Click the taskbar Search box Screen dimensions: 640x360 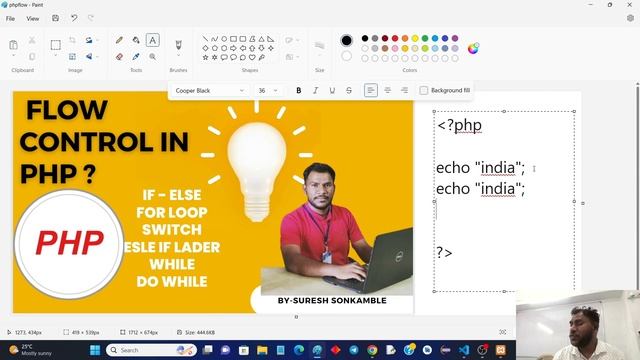pos(151,350)
